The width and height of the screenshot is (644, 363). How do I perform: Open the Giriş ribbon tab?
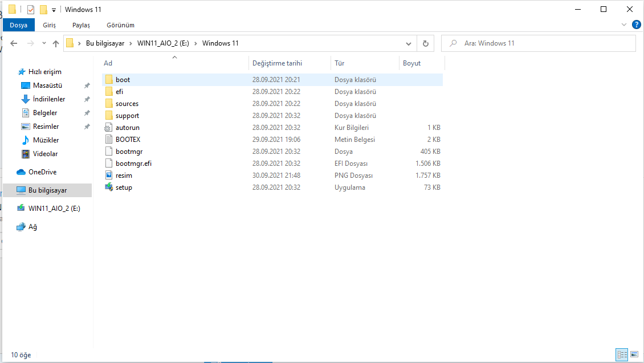pos(49,25)
